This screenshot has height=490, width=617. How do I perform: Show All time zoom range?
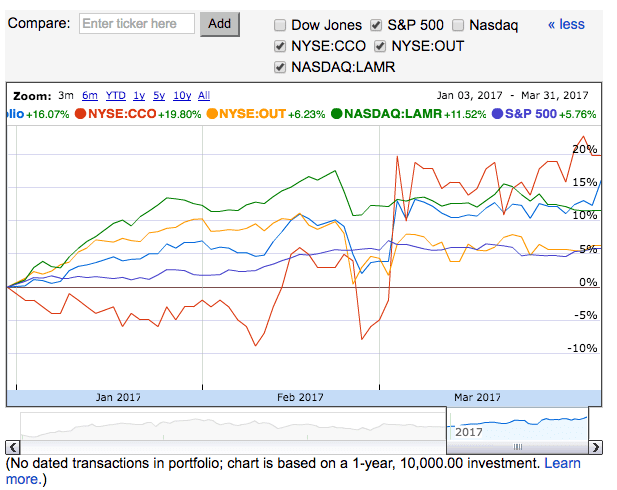click(204, 96)
